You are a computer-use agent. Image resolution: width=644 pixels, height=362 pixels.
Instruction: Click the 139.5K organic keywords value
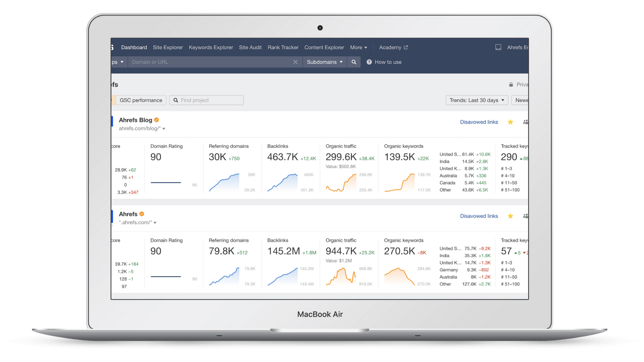click(399, 157)
